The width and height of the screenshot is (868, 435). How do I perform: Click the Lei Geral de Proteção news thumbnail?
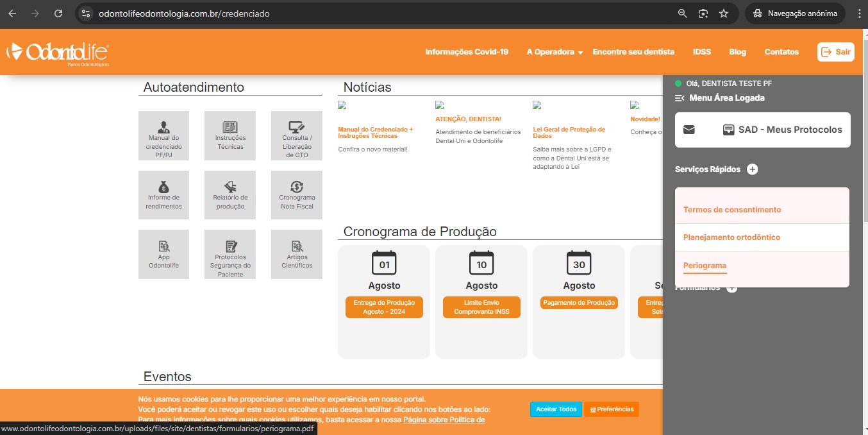coord(537,105)
